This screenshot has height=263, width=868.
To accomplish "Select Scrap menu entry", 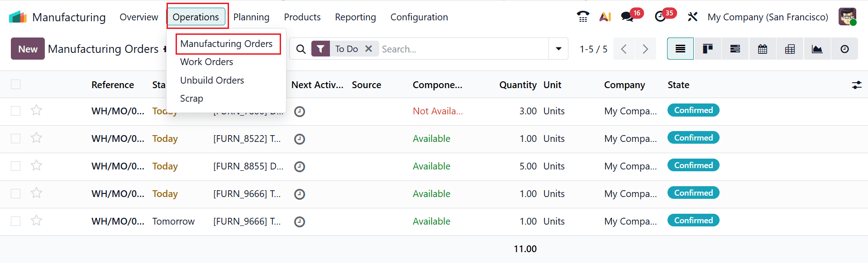I will coord(191,99).
